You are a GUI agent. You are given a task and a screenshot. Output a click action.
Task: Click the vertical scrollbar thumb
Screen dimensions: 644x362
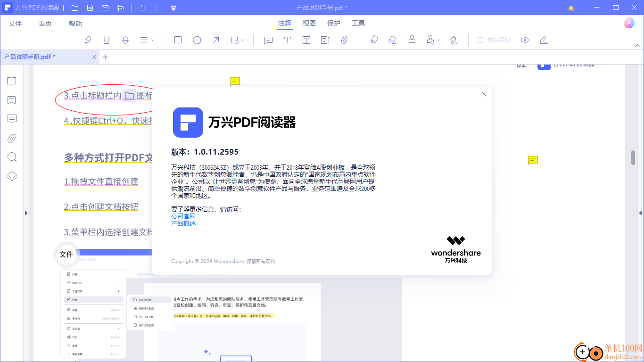click(633, 158)
